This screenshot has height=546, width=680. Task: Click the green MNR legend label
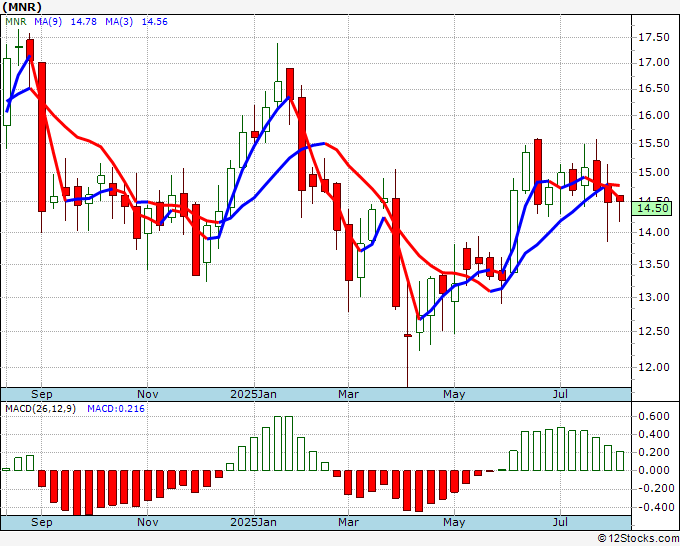point(16,22)
